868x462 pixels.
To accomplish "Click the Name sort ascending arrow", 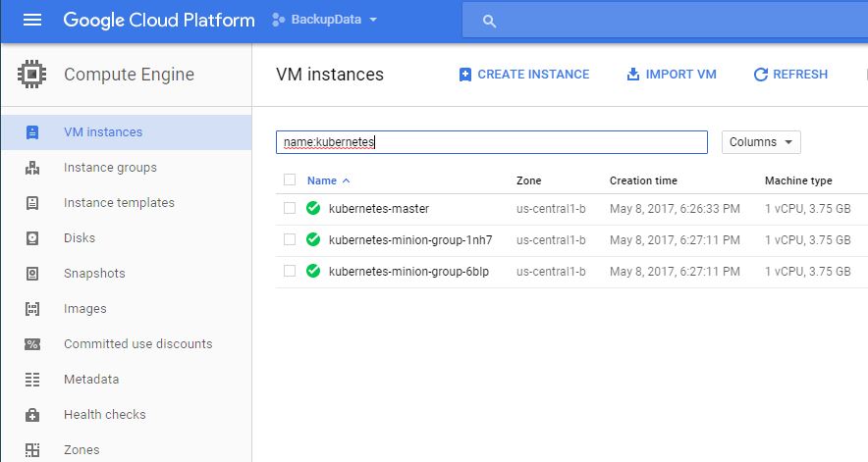I will coord(346,180).
